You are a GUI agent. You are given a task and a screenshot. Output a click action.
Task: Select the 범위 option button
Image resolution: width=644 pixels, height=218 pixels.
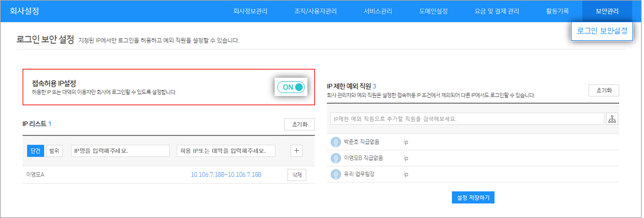[x=54, y=151]
